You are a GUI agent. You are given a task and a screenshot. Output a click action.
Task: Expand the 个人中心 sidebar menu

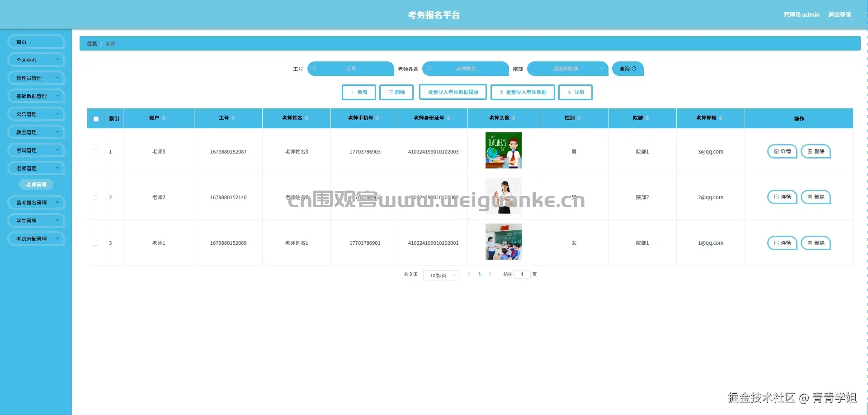(36, 60)
